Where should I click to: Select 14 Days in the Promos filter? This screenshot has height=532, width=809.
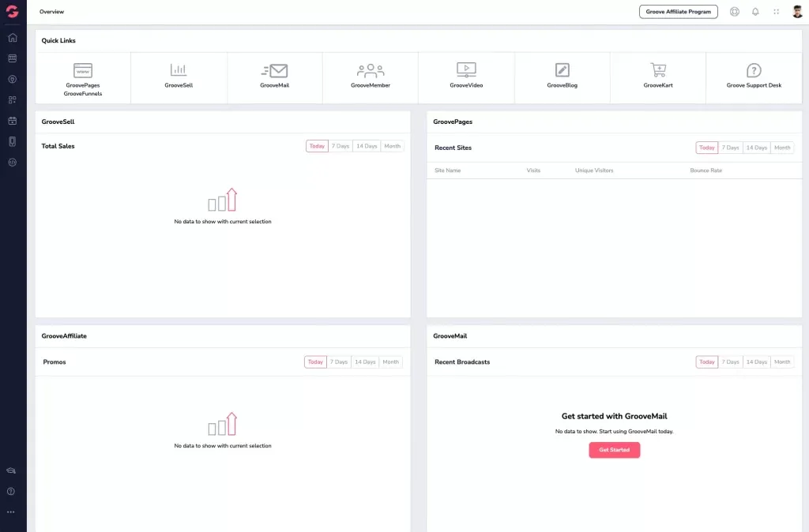[x=365, y=362]
